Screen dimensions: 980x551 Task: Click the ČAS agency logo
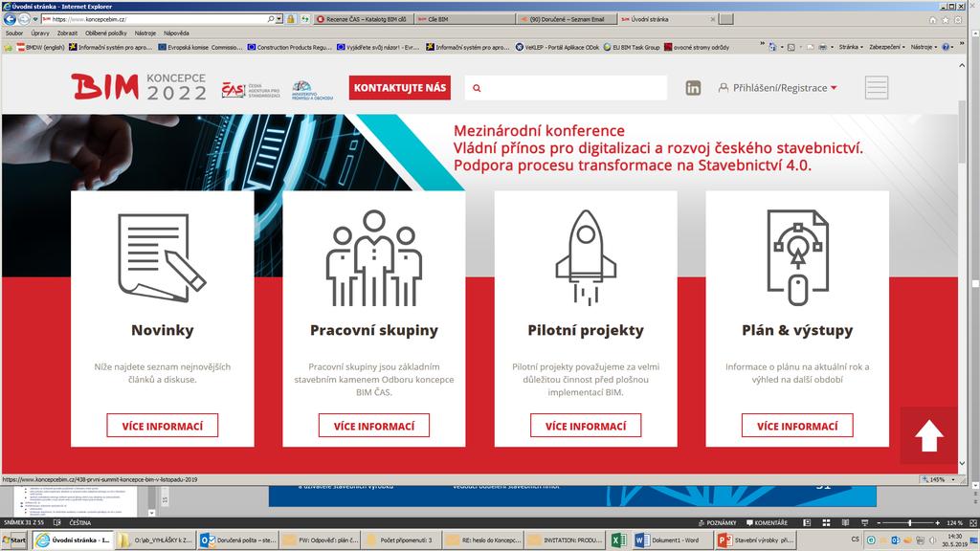coord(252,90)
